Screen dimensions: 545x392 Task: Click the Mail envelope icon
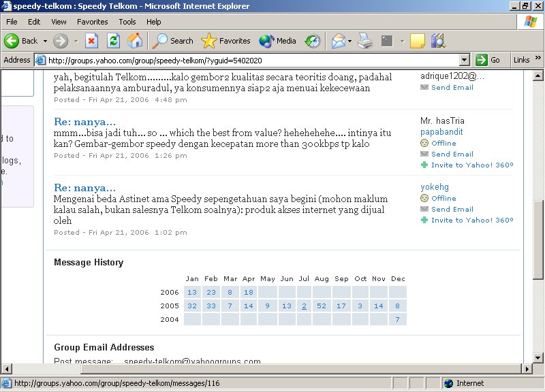point(338,42)
